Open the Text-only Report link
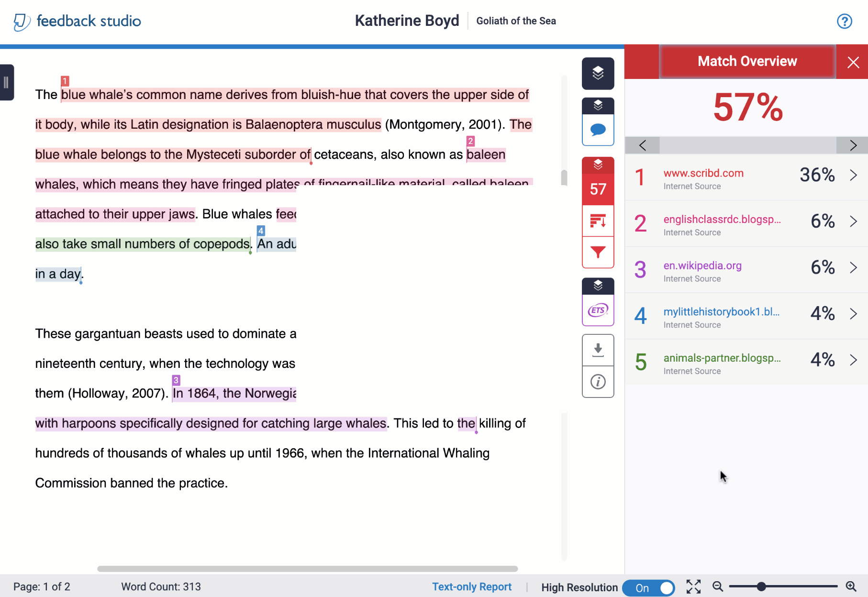 click(472, 587)
